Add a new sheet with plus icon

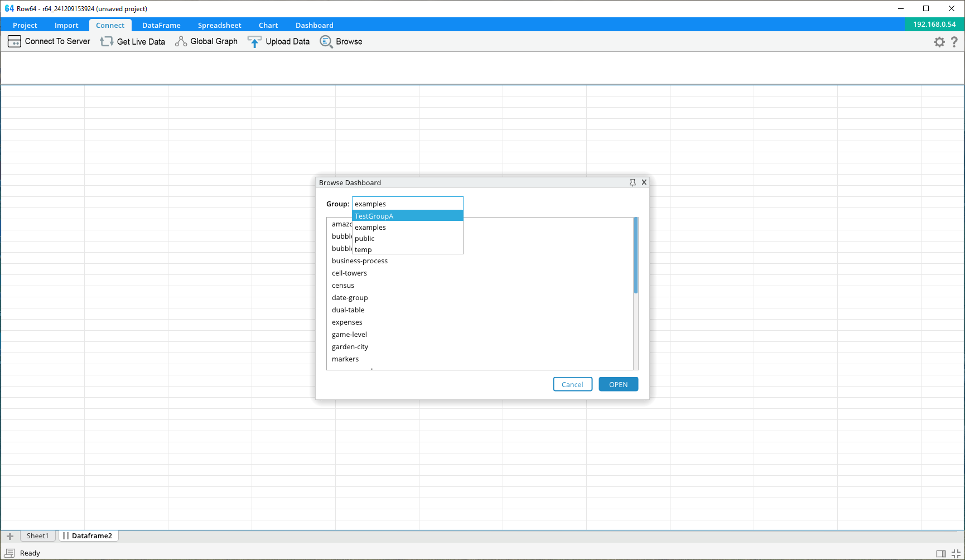click(x=10, y=536)
